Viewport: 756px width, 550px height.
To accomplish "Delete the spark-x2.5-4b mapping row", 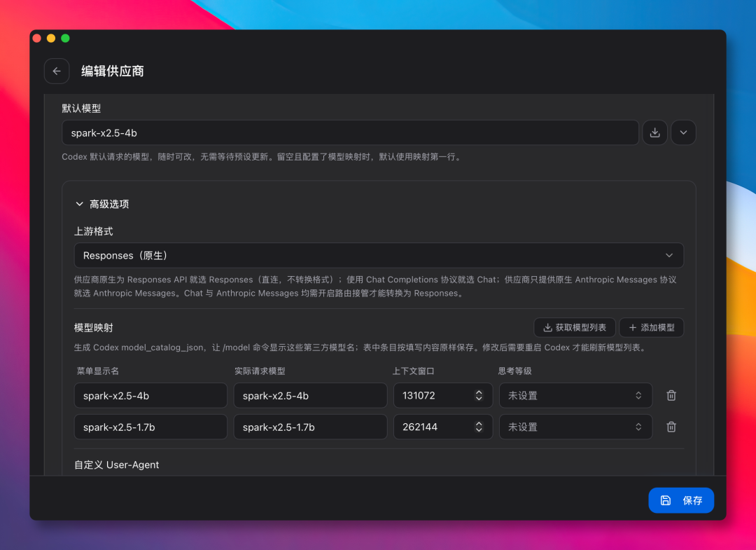I will (671, 396).
